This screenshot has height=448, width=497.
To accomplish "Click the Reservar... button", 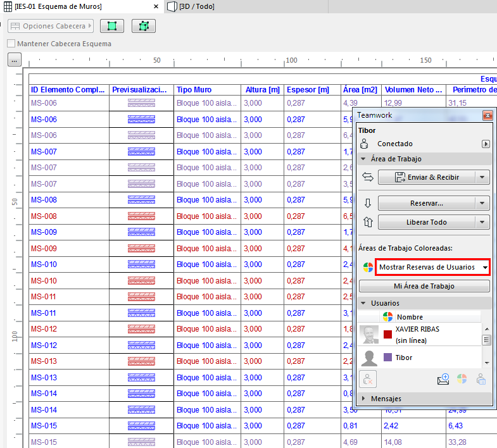I will [425, 203].
